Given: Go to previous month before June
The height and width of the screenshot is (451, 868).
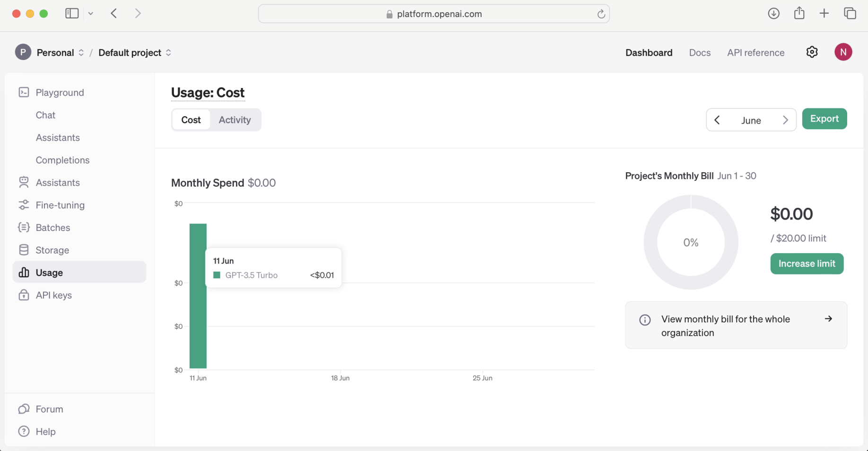Looking at the screenshot, I should point(717,120).
